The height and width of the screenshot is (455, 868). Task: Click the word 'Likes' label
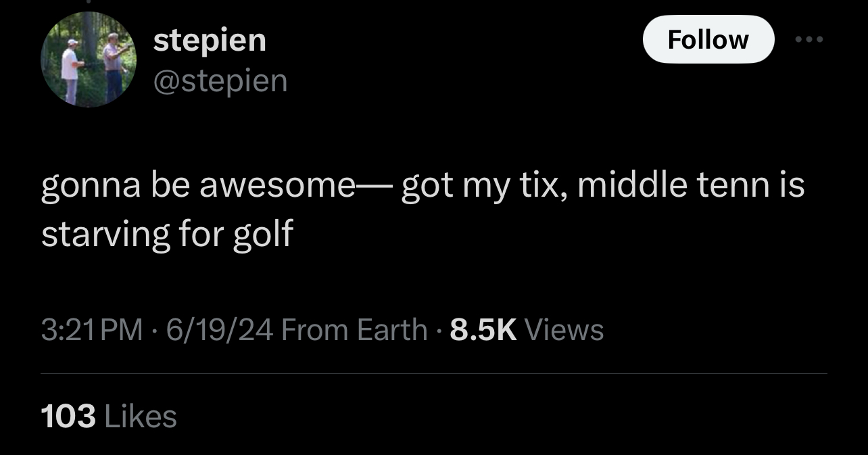click(x=141, y=416)
